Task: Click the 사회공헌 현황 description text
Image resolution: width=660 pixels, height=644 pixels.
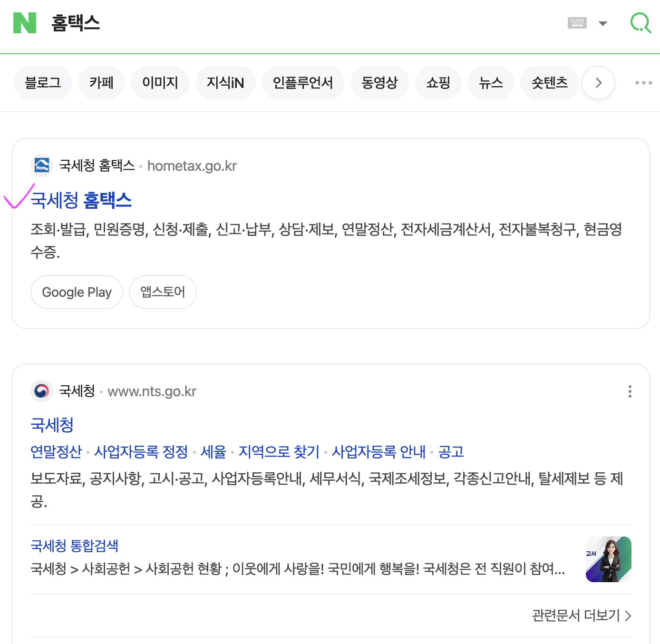Action: [298, 569]
